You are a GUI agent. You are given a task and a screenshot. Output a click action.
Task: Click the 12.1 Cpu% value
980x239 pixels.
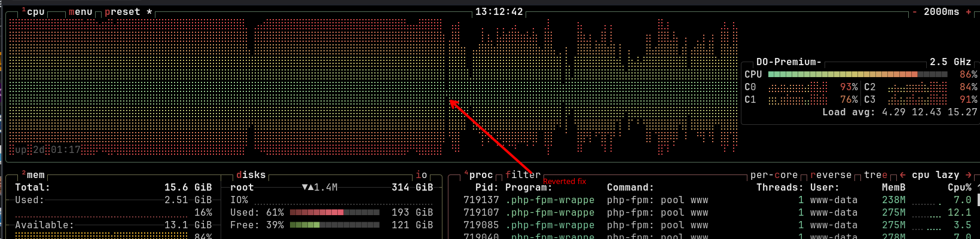(960, 213)
